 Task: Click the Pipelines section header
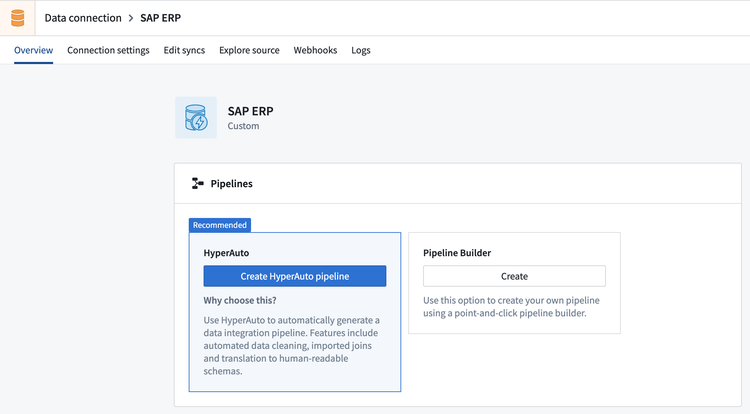click(x=232, y=184)
